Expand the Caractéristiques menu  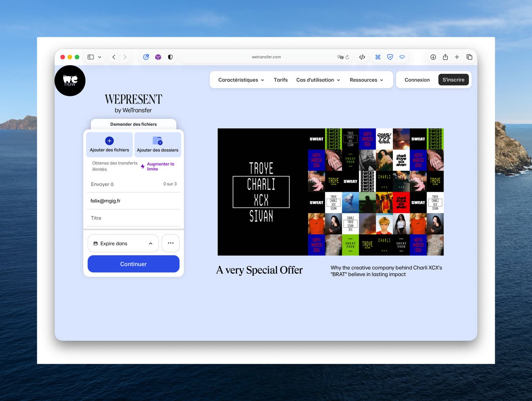tap(241, 80)
